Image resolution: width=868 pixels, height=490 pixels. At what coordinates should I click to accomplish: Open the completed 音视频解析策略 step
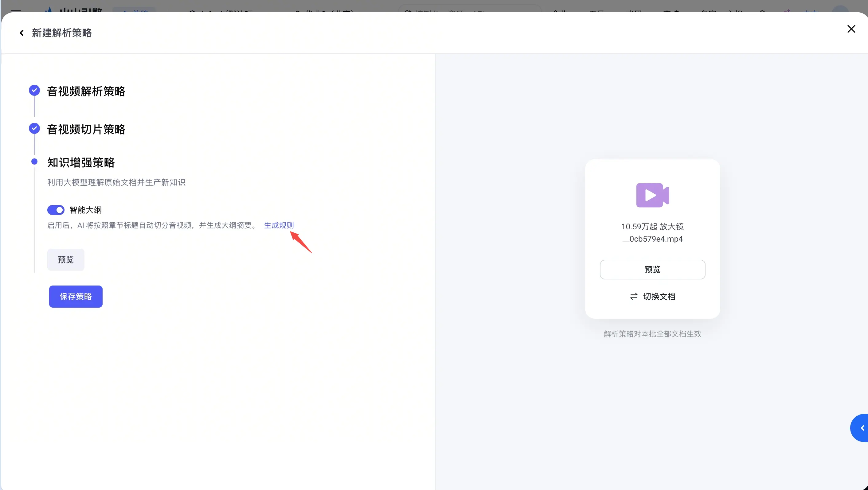pyautogui.click(x=86, y=91)
